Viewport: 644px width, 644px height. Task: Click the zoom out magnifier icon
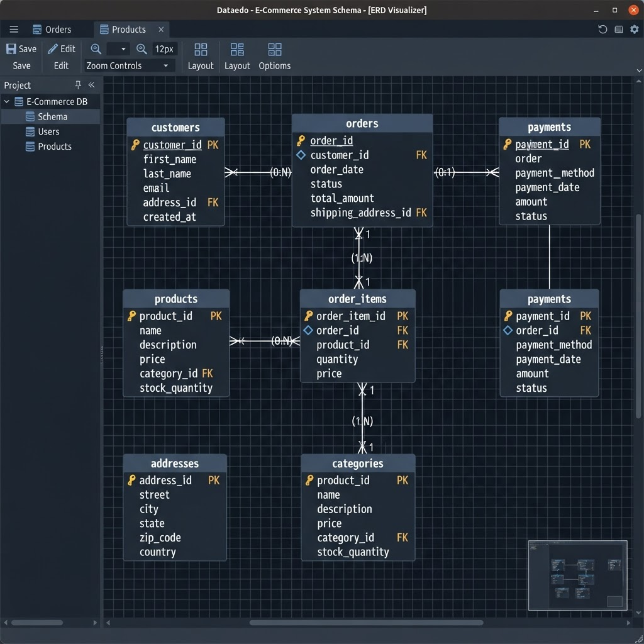tap(96, 49)
